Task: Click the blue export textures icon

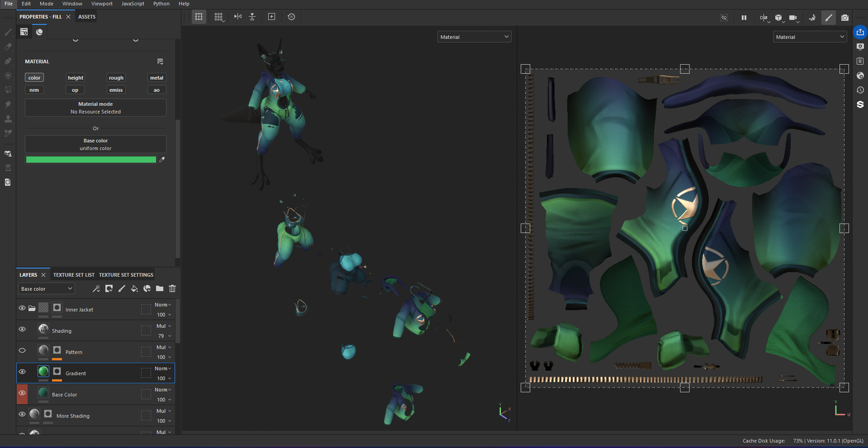Action: [x=860, y=32]
